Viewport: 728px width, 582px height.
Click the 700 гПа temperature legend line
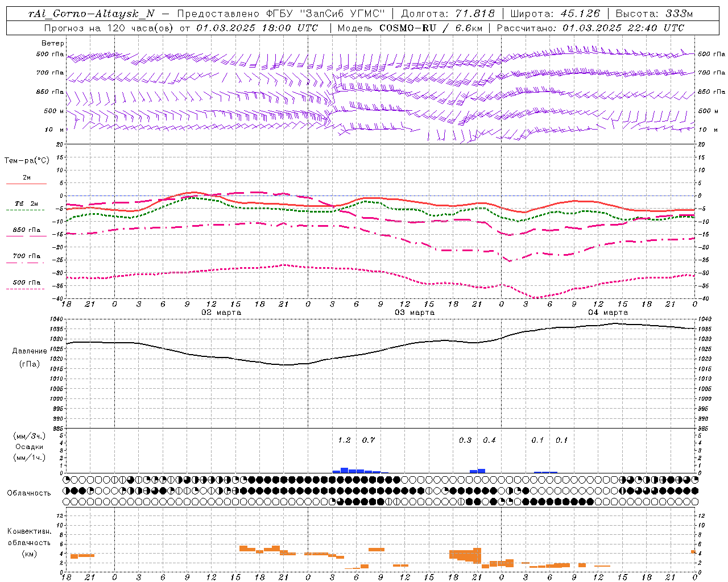pyautogui.click(x=26, y=263)
